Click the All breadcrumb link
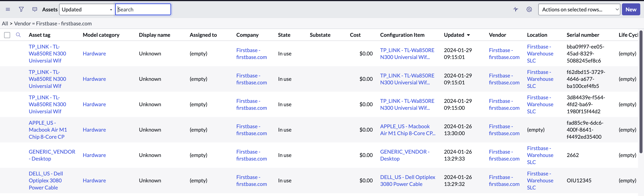Image resolution: width=644 pixels, height=196 pixels. coord(5,24)
